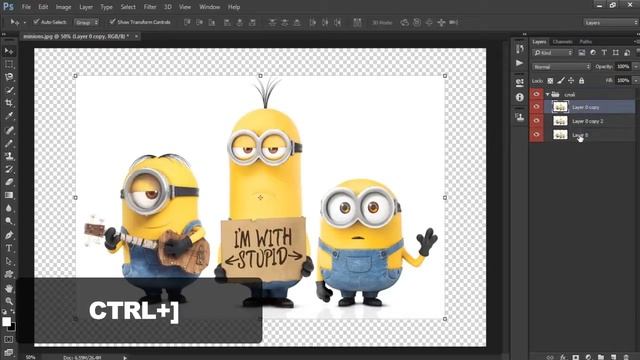This screenshot has width=640, height=360.
Task: Select the Brush tool
Action: tap(9, 143)
